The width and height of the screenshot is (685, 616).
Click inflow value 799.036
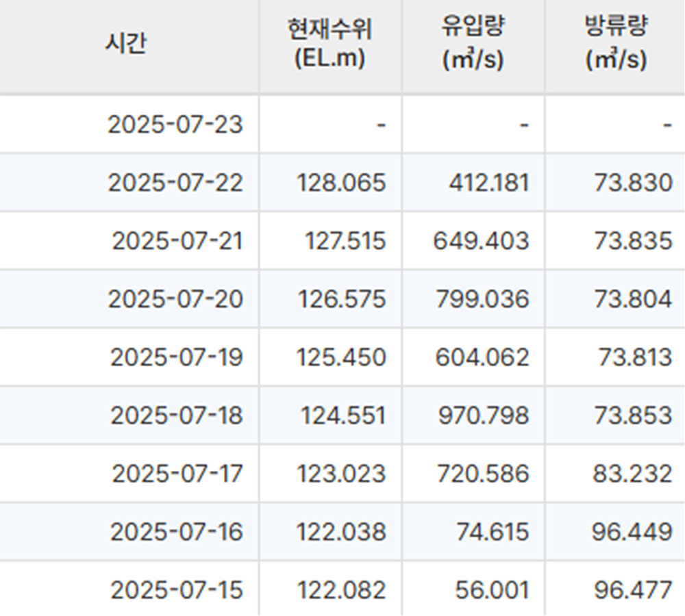click(x=482, y=300)
